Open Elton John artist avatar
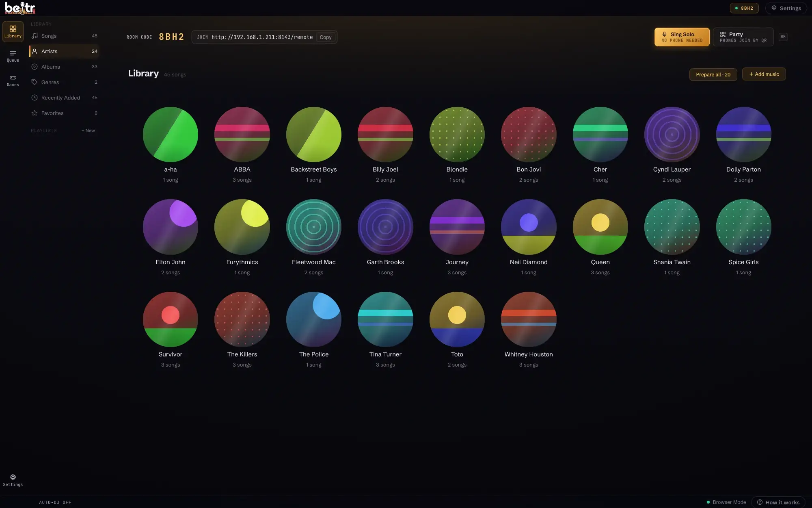 click(x=171, y=227)
